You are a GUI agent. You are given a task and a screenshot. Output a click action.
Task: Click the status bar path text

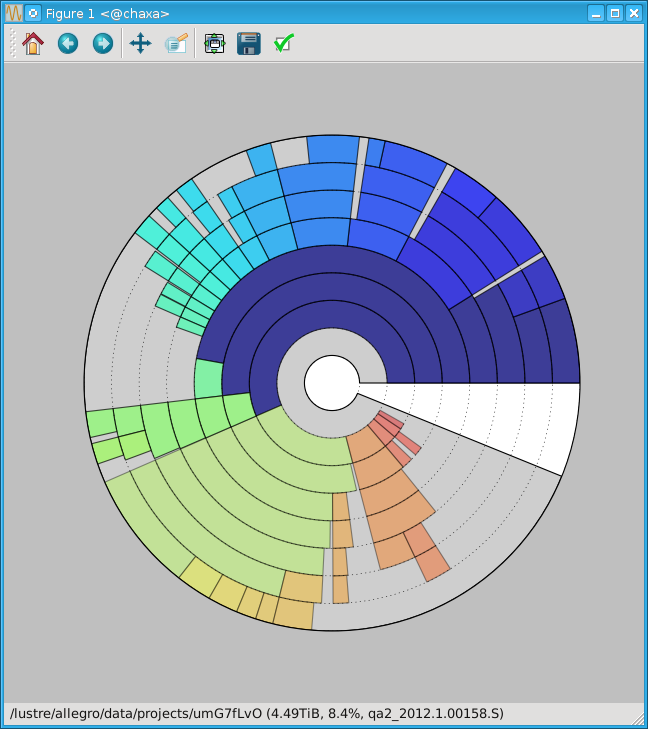[x=256, y=713]
